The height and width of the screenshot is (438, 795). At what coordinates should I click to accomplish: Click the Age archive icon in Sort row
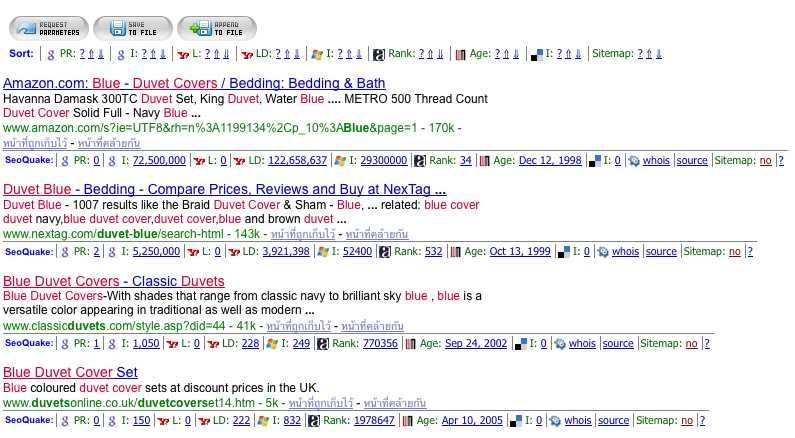[x=460, y=54]
